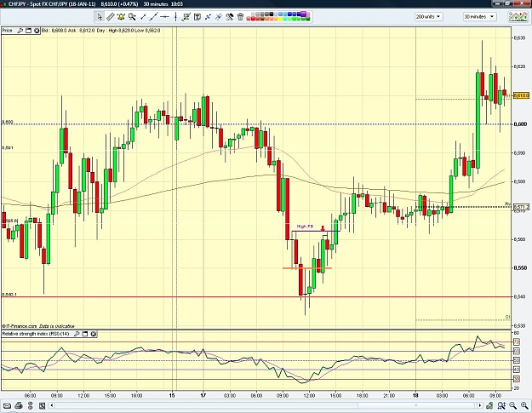Click the zoom out magnifier at bottom

point(512,405)
